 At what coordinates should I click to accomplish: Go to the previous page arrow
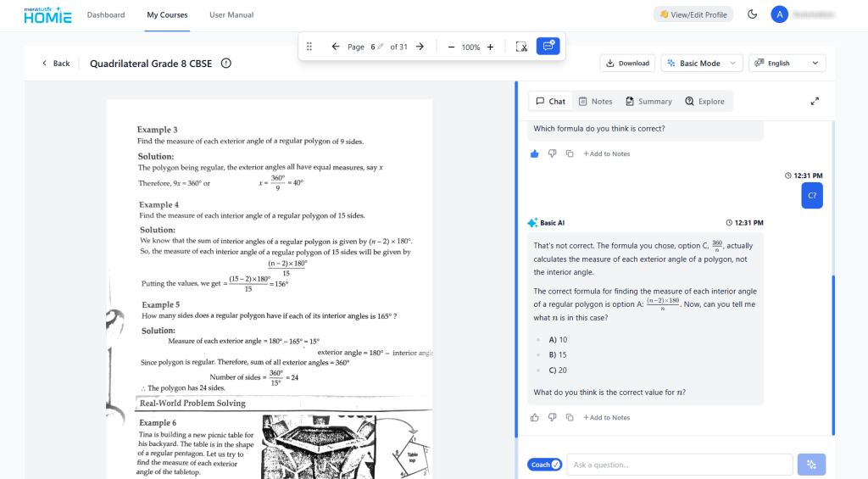pos(336,47)
